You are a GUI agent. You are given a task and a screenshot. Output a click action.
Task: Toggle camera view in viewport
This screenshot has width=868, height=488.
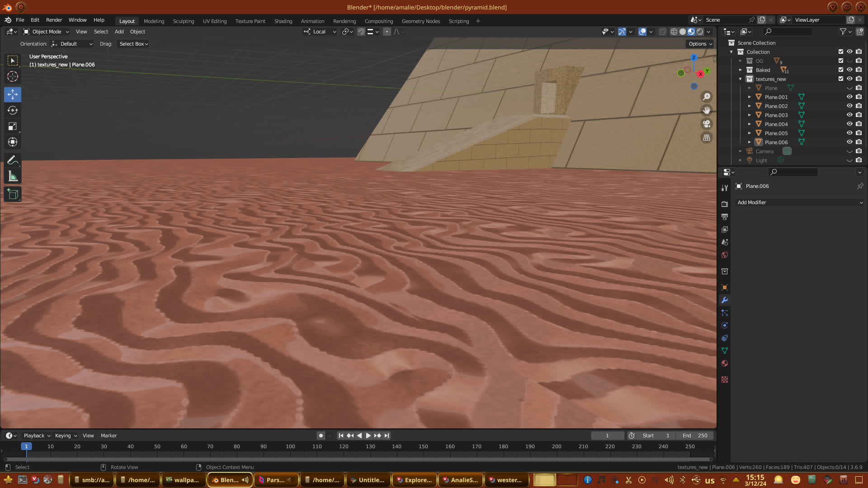tap(706, 124)
